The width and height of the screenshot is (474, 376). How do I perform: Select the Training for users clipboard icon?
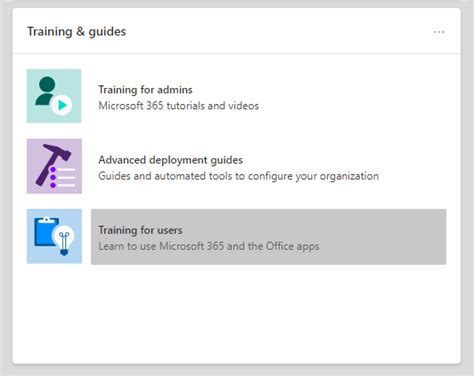tap(54, 236)
